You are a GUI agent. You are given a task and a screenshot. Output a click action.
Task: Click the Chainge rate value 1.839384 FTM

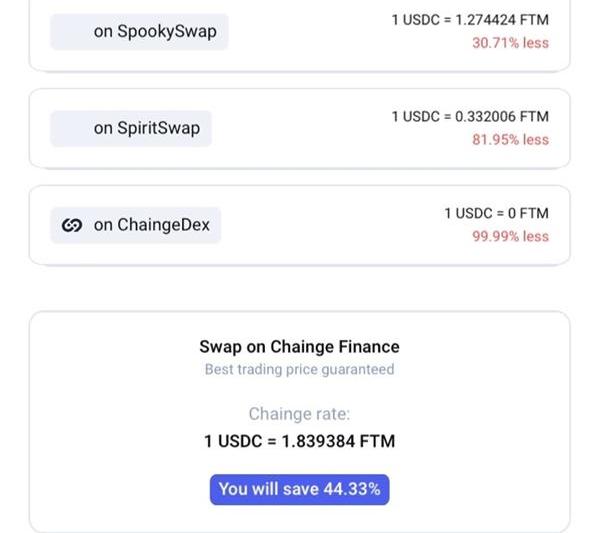click(299, 441)
